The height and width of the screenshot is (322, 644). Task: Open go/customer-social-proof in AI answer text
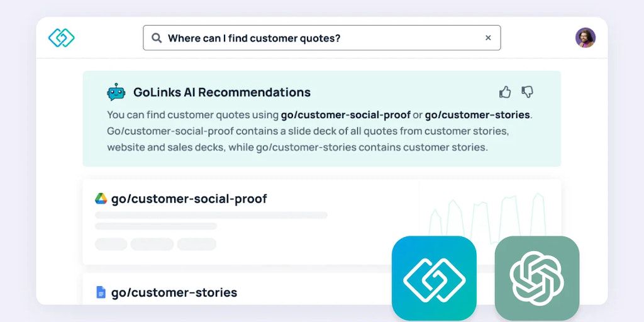pyautogui.click(x=345, y=115)
